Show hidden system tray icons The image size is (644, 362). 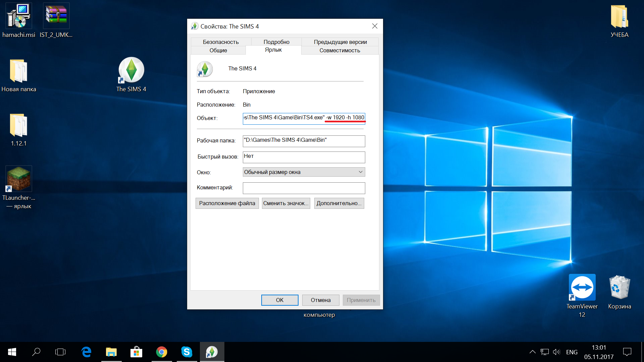coord(532,352)
